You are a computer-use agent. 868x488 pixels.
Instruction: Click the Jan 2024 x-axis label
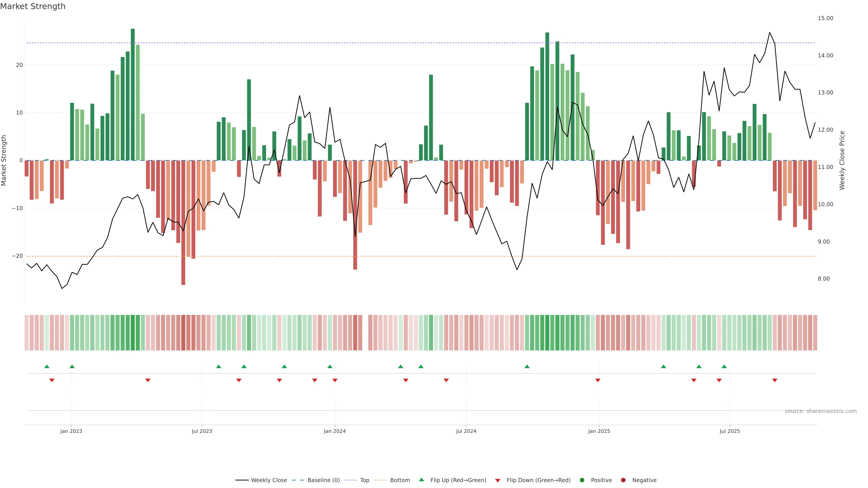tap(335, 431)
